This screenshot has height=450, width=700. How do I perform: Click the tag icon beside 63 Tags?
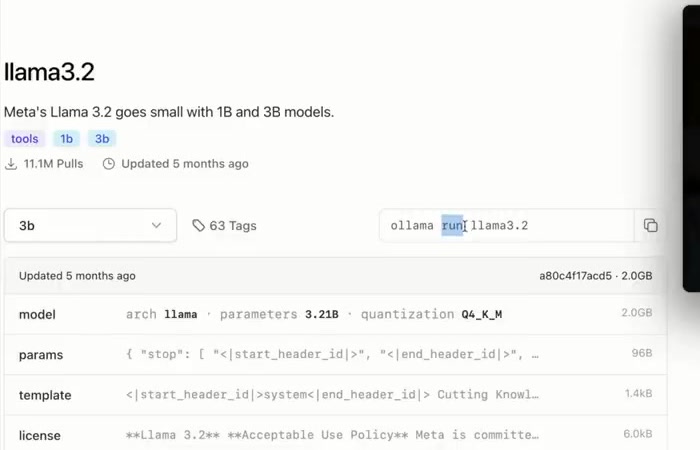pyautogui.click(x=198, y=226)
